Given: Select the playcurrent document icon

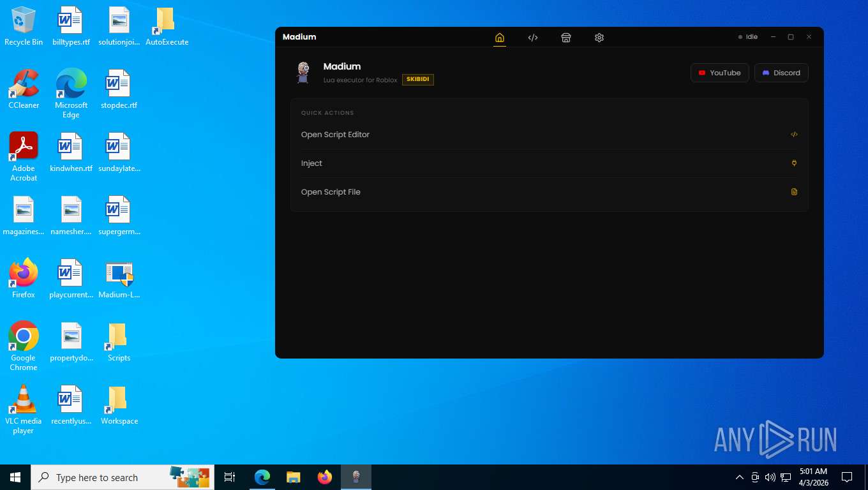Looking at the screenshot, I should 71,279.
